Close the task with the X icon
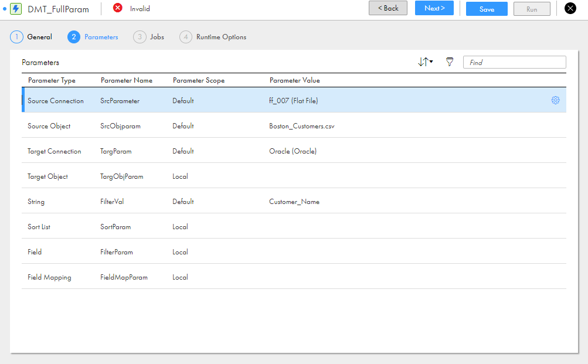 coord(570,8)
